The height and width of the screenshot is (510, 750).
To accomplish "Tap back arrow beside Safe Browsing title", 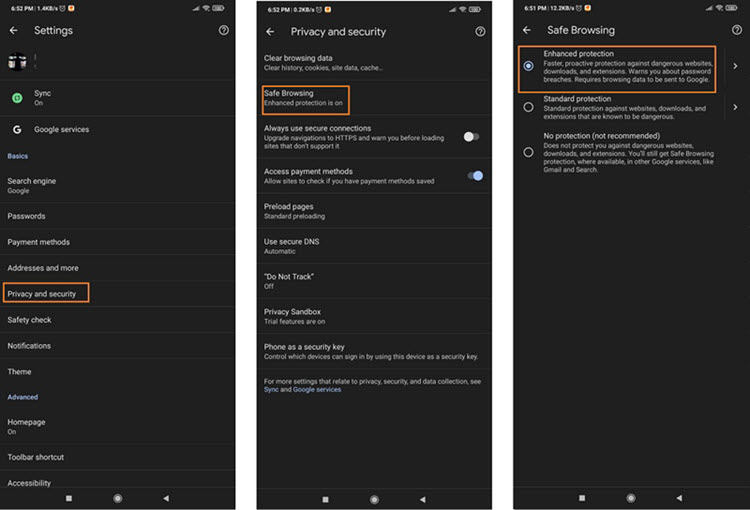I will click(x=527, y=31).
